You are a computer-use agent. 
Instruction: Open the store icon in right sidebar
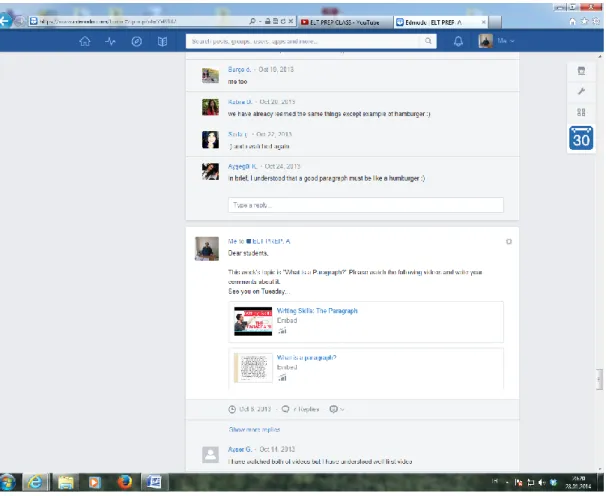pyautogui.click(x=581, y=71)
